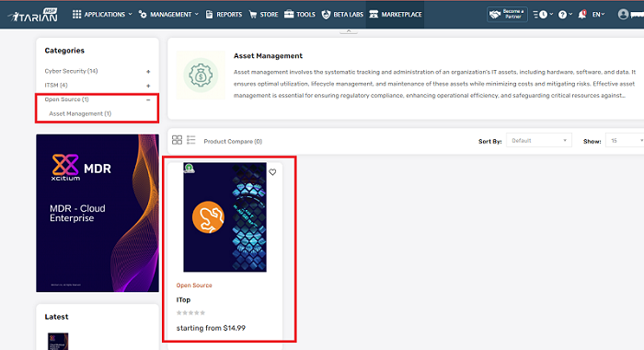Open the EN language selector
The height and width of the screenshot is (350, 644).
click(598, 15)
